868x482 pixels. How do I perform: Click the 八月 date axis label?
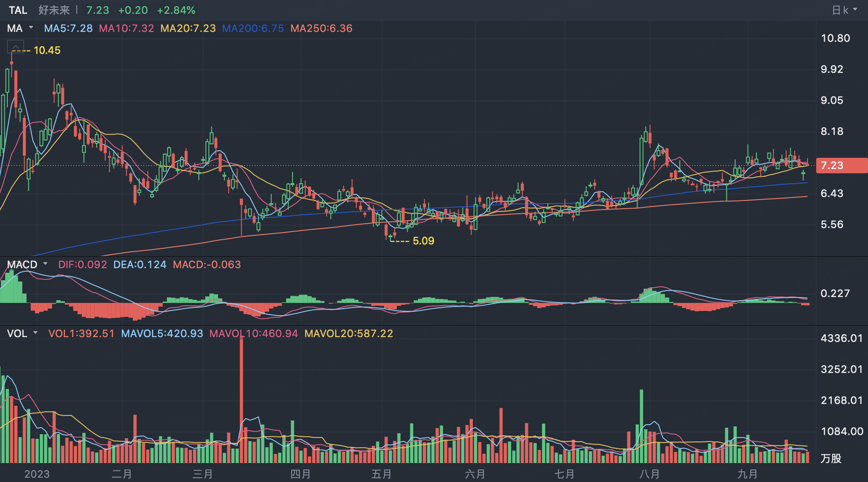(x=649, y=474)
